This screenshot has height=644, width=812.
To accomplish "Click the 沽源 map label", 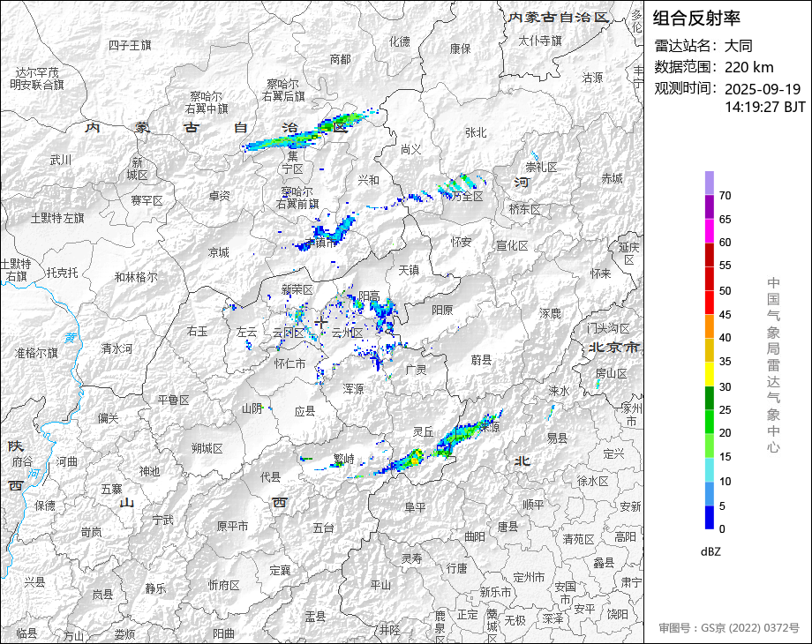I will pyautogui.click(x=592, y=78).
